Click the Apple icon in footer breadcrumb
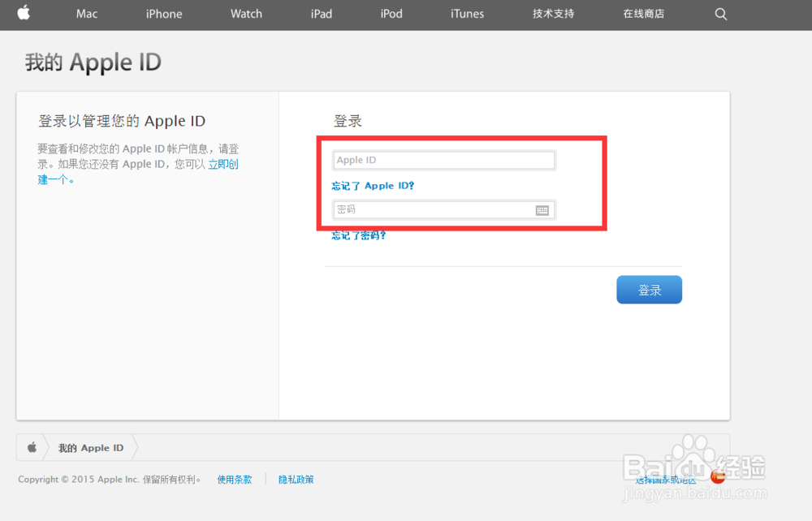The width and height of the screenshot is (812, 521). (x=32, y=447)
